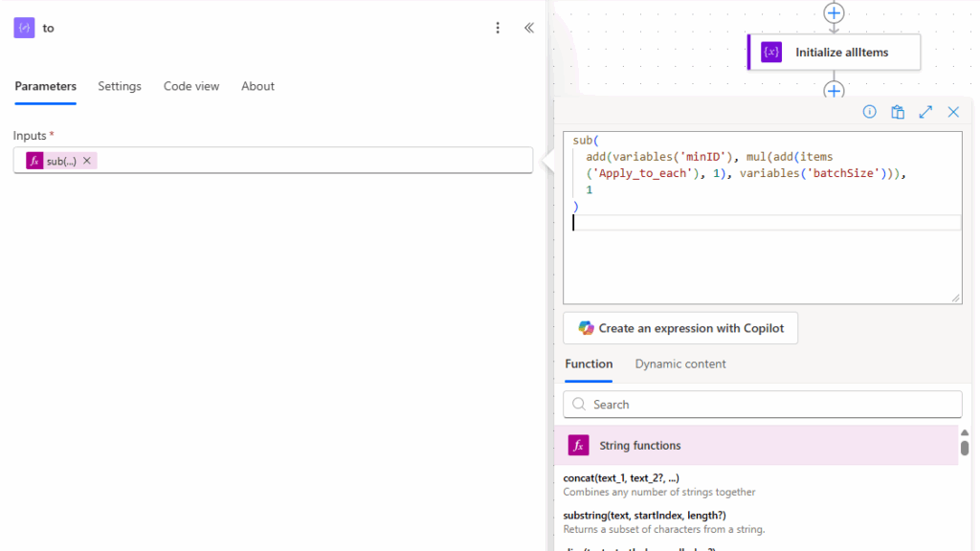Viewport: 980px width, 551px height.
Task: Open the Code view tab
Action: [x=191, y=86]
